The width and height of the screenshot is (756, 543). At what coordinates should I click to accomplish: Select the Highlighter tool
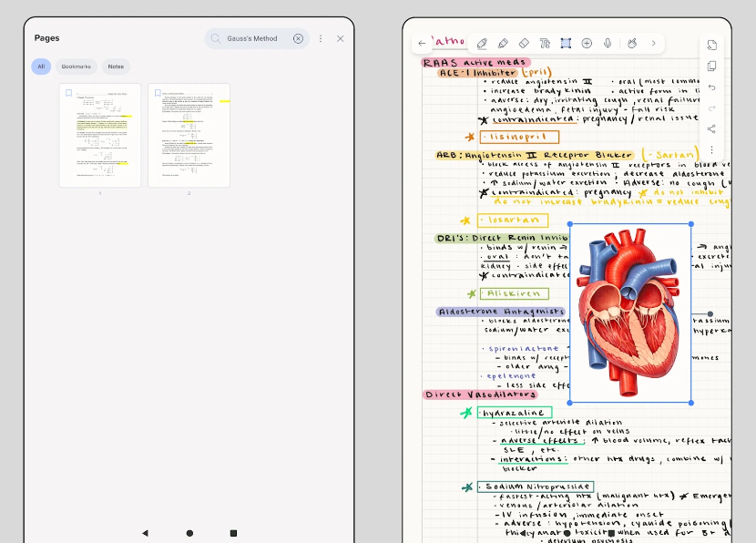503,44
